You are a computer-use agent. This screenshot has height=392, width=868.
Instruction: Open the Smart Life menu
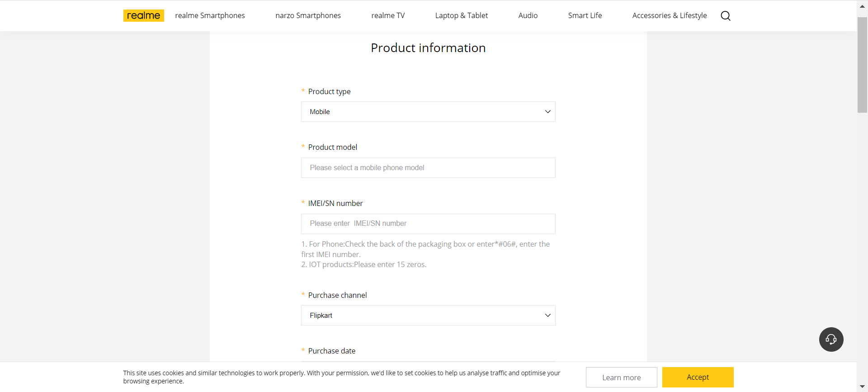[x=585, y=15]
